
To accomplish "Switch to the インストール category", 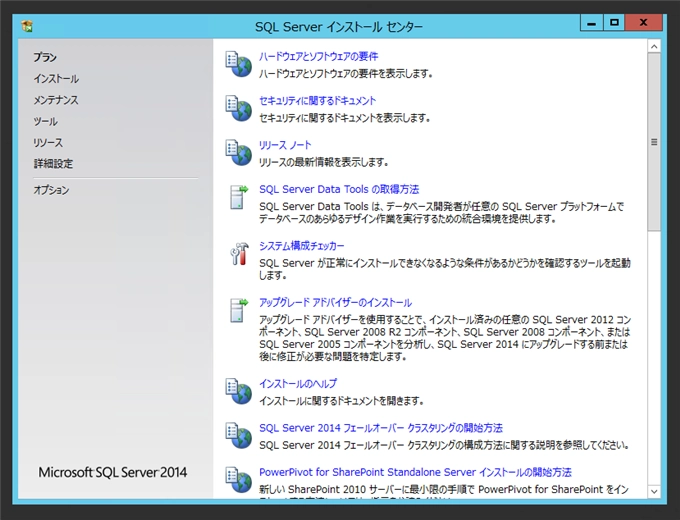I will (56, 78).
